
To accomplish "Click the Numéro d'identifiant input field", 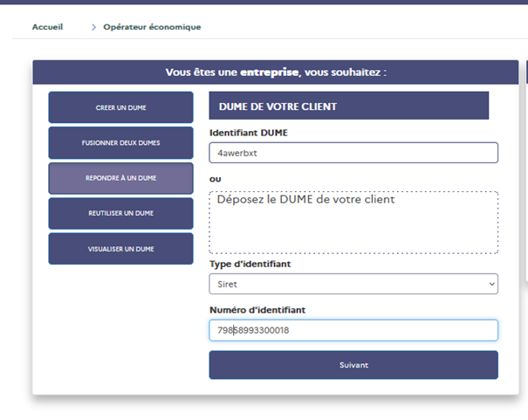I will pos(353,330).
